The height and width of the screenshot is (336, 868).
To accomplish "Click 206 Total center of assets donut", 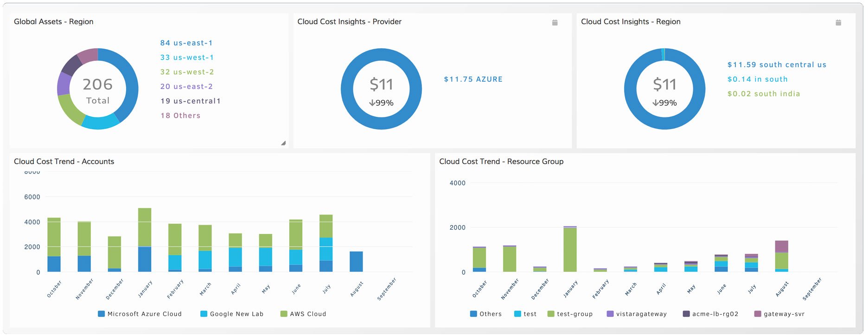I will (x=98, y=90).
